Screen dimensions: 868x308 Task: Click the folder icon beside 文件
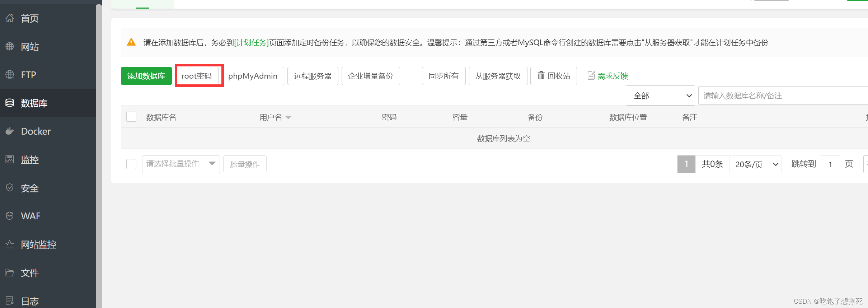[10, 273]
